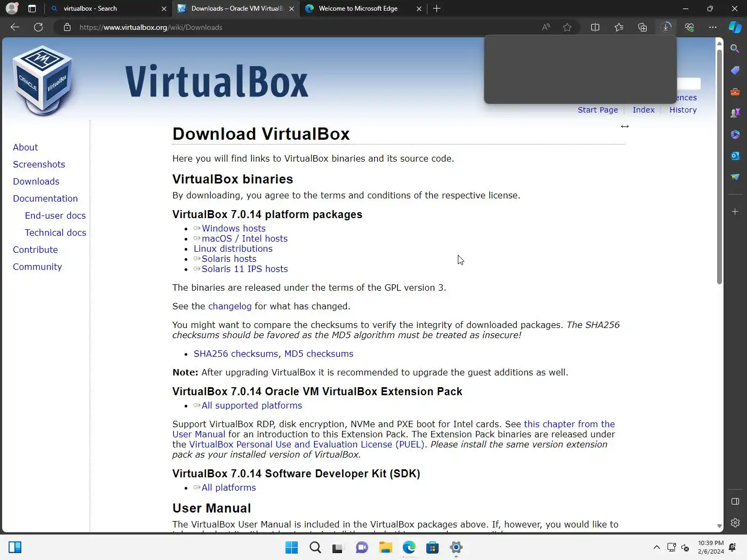The width and height of the screenshot is (747, 560).
Task: Open VirtualBox PUEL license link
Action: pyautogui.click(x=307, y=444)
